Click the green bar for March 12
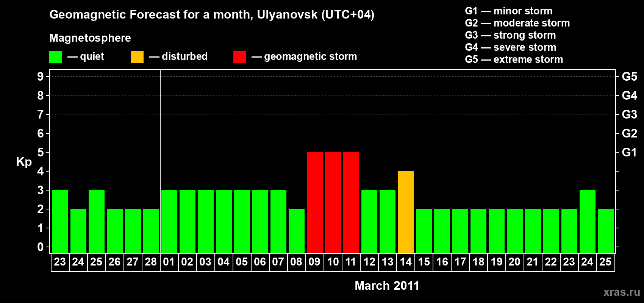The width and height of the screenshot is (644, 303). (369, 221)
